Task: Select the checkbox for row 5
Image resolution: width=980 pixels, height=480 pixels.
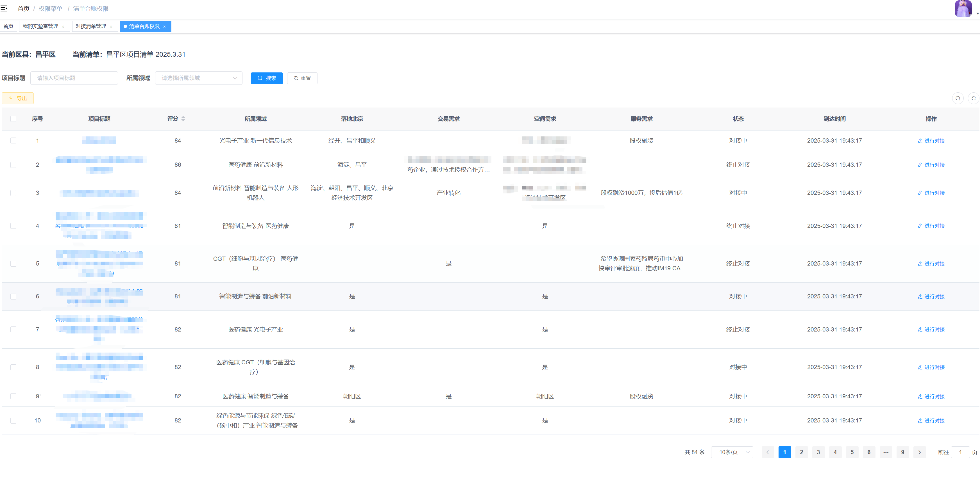Action: tap(13, 264)
